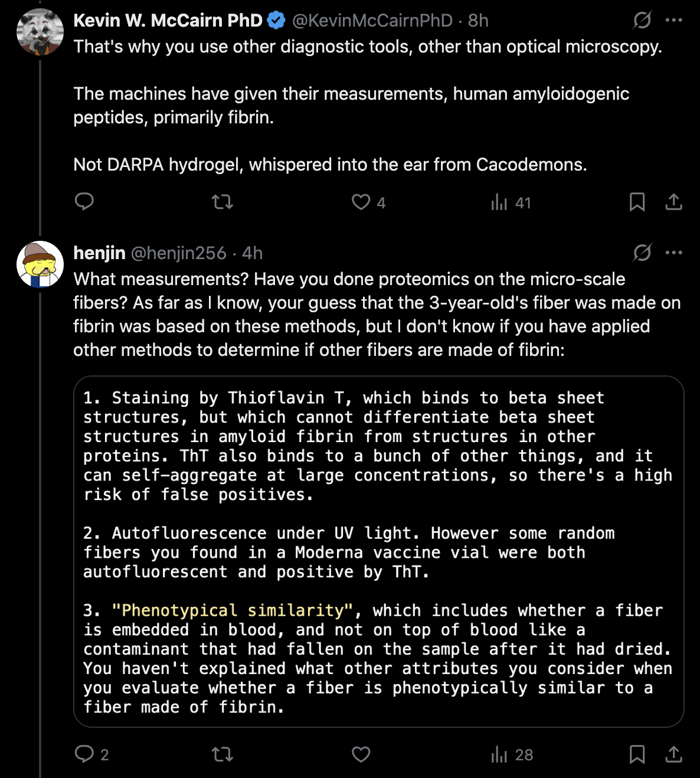The image size is (700, 778).
Task: Like henjin's tweet
Action: coord(361,754)
